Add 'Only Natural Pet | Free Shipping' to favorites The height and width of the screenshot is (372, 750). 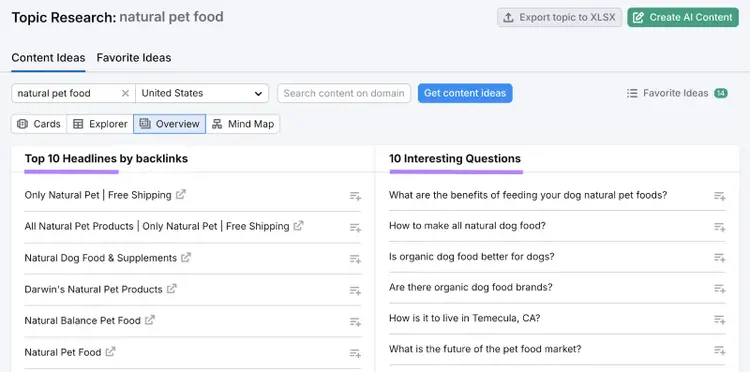(x=355, y=196)
